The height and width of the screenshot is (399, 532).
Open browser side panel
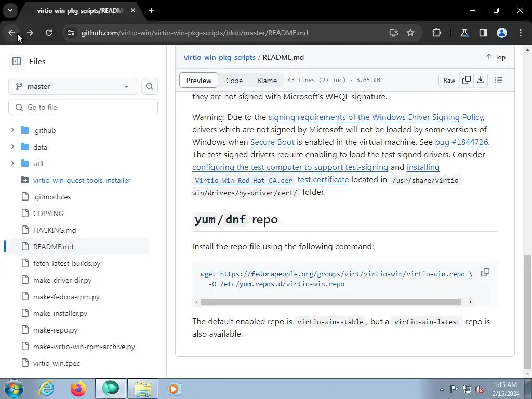pos(483,33)
